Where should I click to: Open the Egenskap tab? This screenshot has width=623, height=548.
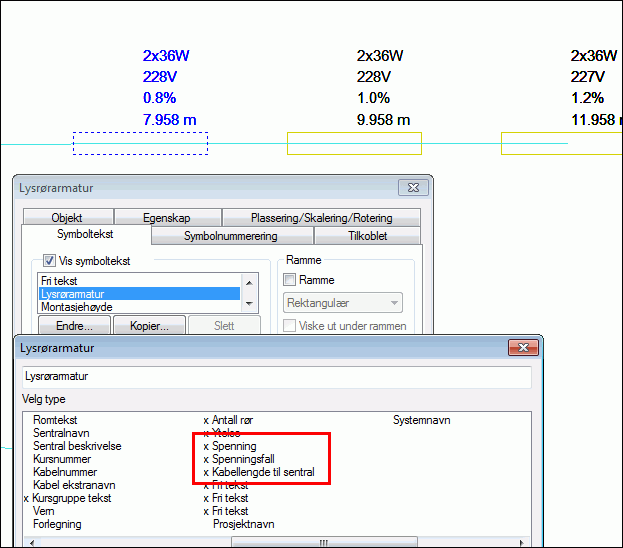pos(167,218)
